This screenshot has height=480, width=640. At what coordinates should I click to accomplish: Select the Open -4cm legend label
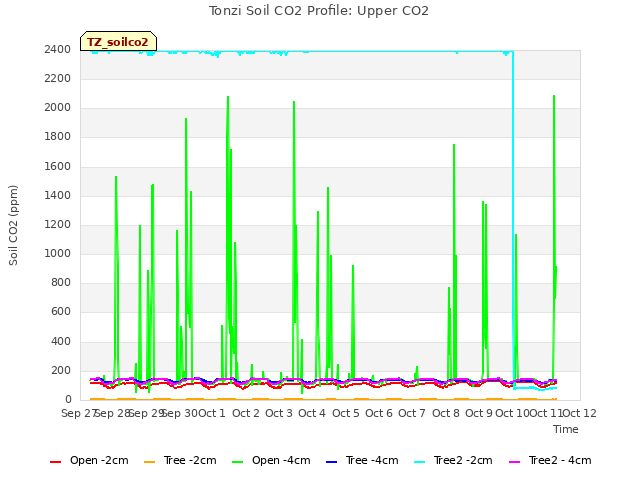281,460
